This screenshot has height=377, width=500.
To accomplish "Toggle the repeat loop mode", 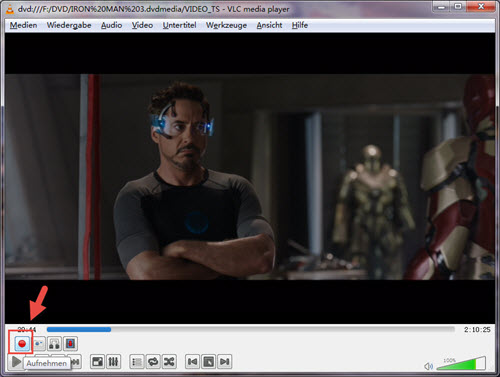I will pyautogui.click(x=153, y=362).
